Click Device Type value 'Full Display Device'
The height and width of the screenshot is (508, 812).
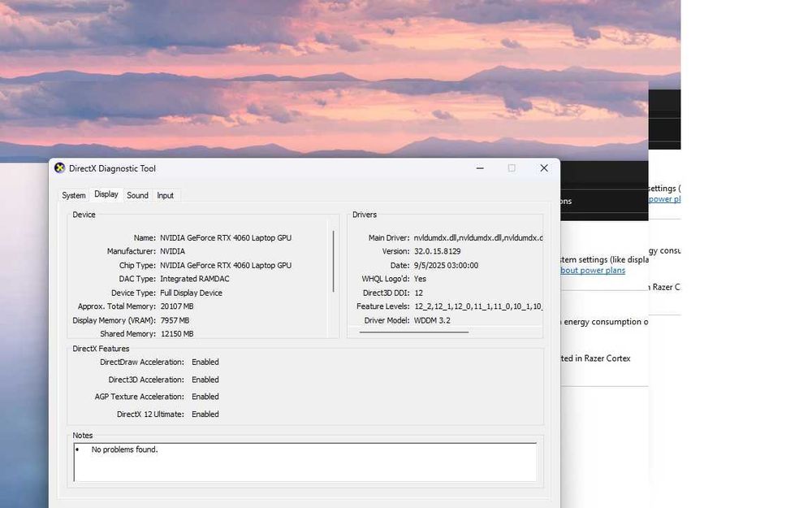coord(191,293)
